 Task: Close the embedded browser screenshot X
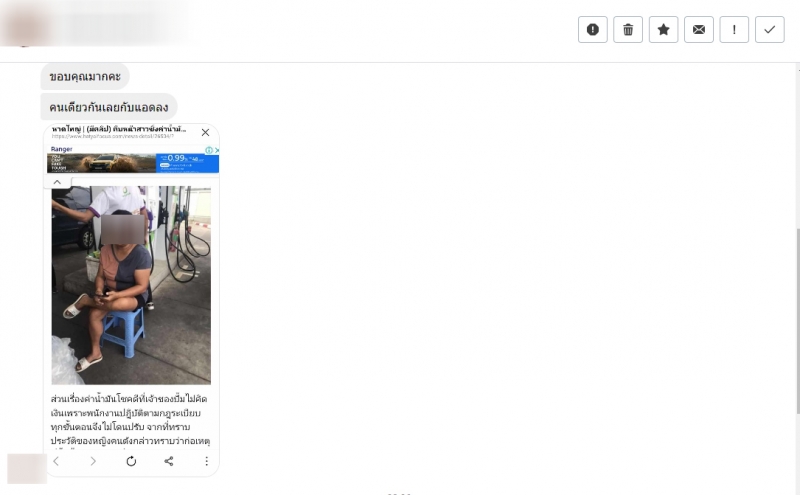pyautogui.click(x=205, y=132)
